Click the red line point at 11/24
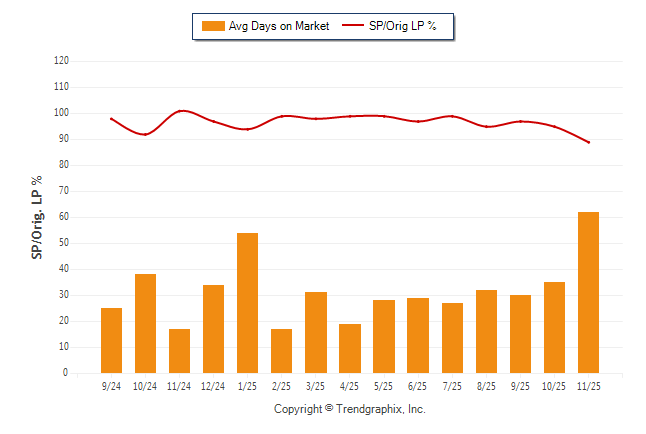This screenshot has width=646, height=434. 179,111
